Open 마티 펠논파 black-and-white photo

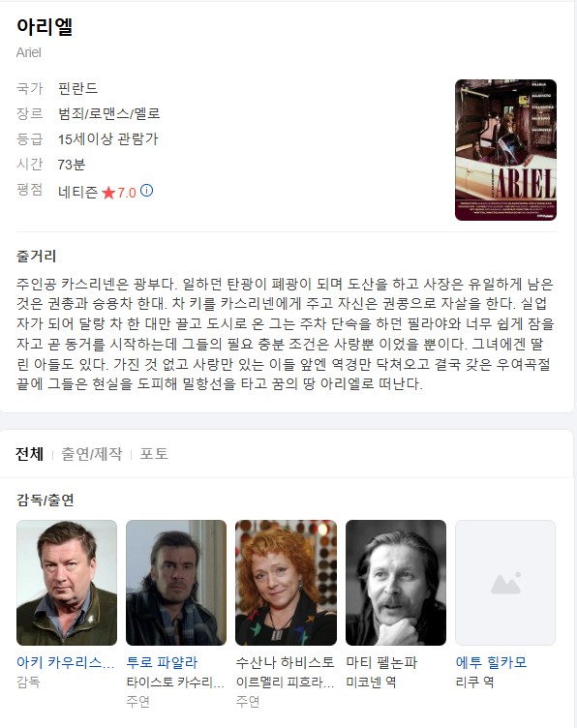396,583
